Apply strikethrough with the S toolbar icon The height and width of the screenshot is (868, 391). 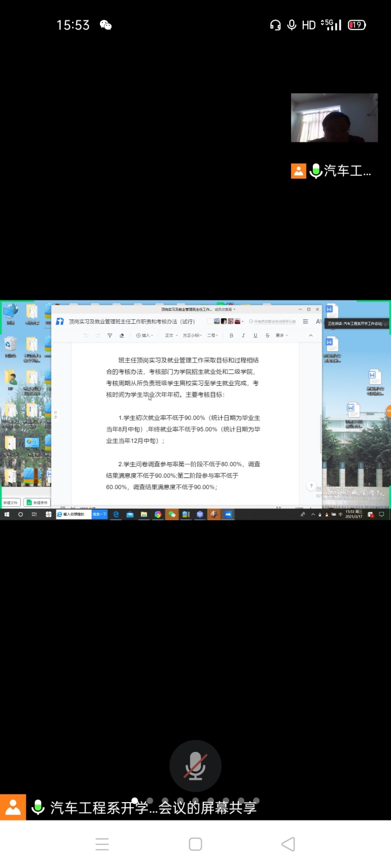coord(268,335)
